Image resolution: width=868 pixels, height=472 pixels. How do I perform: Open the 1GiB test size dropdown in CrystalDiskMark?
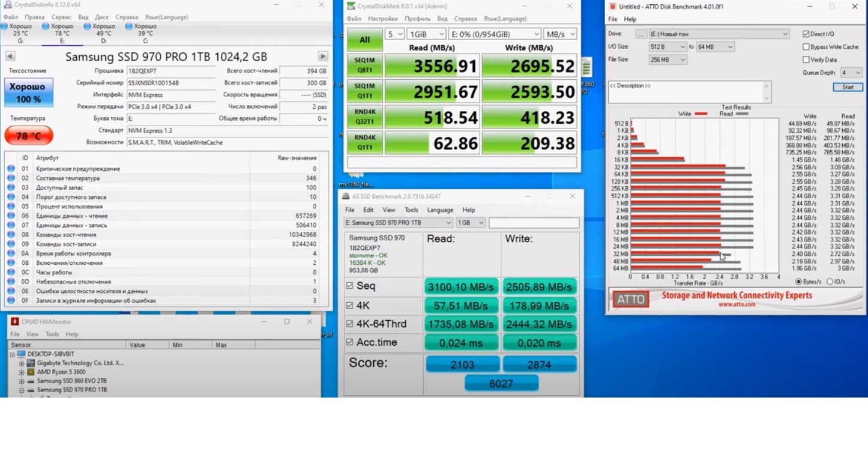click(x=426, y=34)
